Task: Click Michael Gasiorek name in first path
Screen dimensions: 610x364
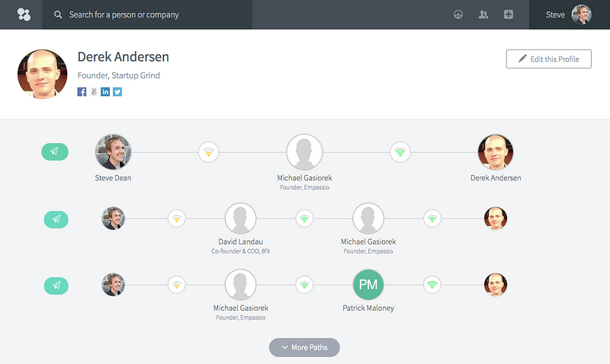Action: pyautogui.click(x=304, y=178)
